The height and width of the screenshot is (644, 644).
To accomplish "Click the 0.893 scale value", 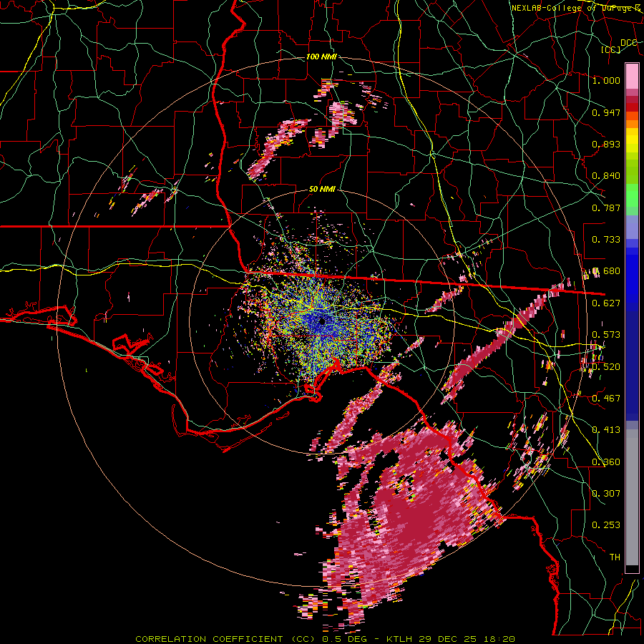I will [x=606, y=144].
